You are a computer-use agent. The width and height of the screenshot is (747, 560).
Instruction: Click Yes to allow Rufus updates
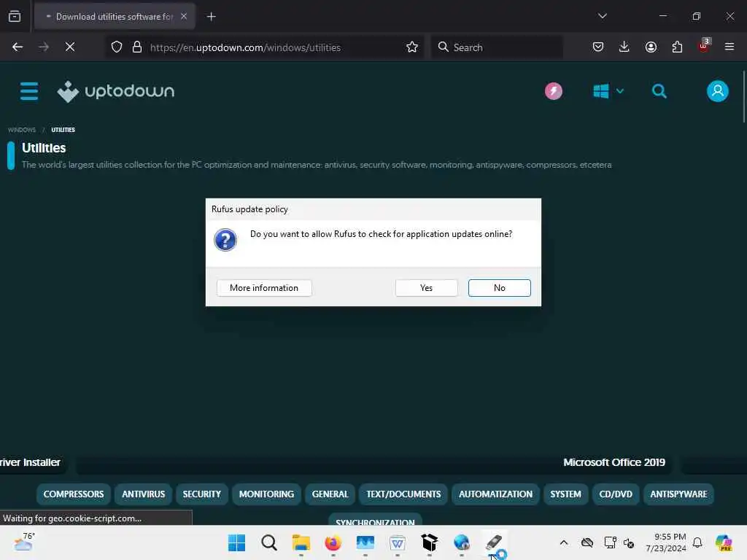pos(426,287)
